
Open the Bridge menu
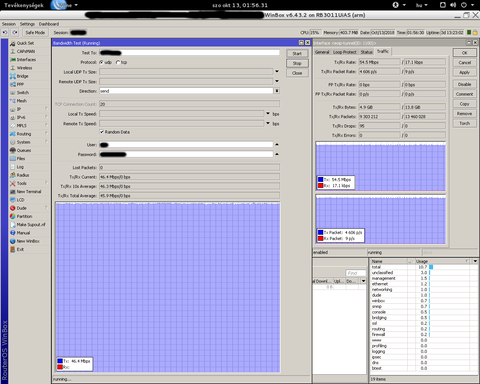pos(22,76)
